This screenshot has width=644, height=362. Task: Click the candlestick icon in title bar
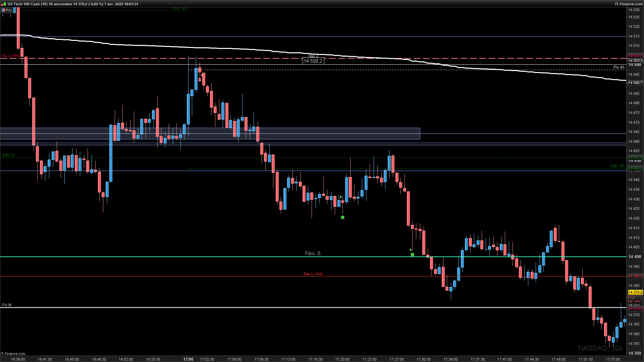(4, 4)
